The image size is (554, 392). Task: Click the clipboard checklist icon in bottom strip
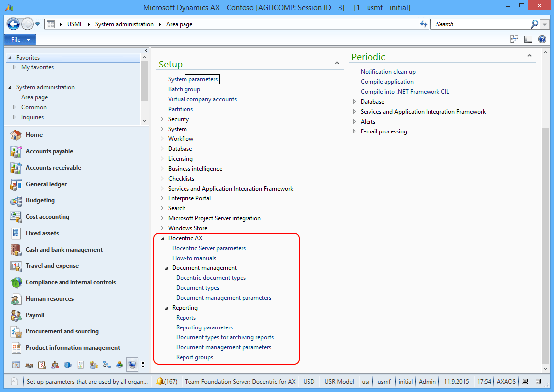[42, 364]
